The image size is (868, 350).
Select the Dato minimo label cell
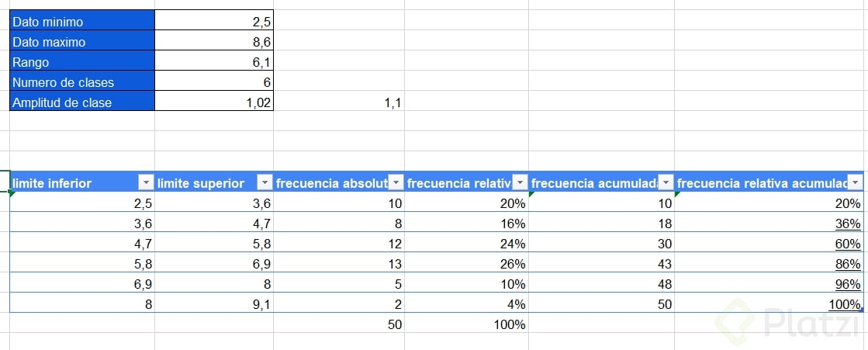pos(82,23)
